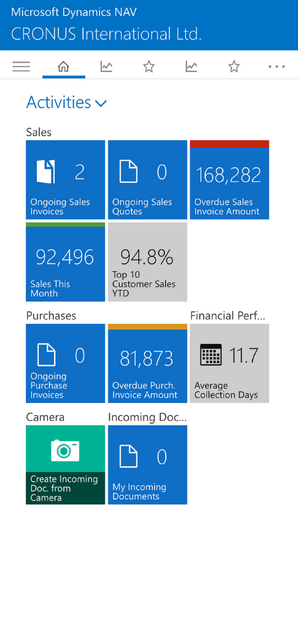Tap the camera icon to create incoming doc
The image size is (298, 644).
65,450
